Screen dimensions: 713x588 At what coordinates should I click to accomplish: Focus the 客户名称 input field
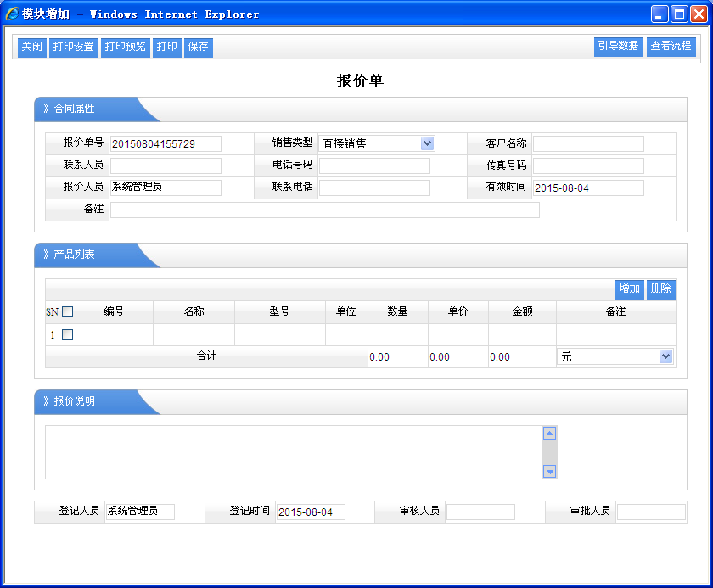tap(588, 143)
